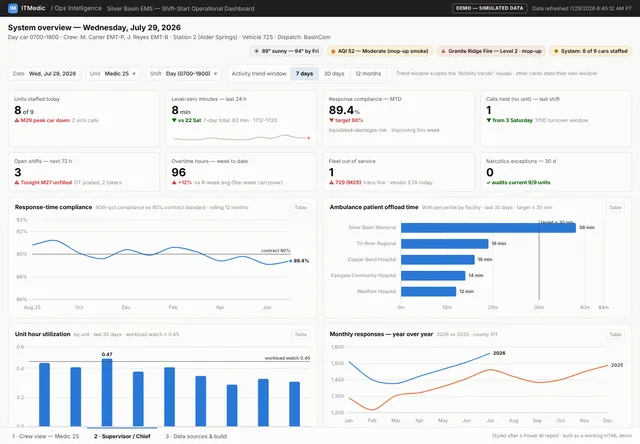The width and height of the screenshot is (640, 444).
Task: Switch trend window to 30 days
Action: click(x=334, y=73)
